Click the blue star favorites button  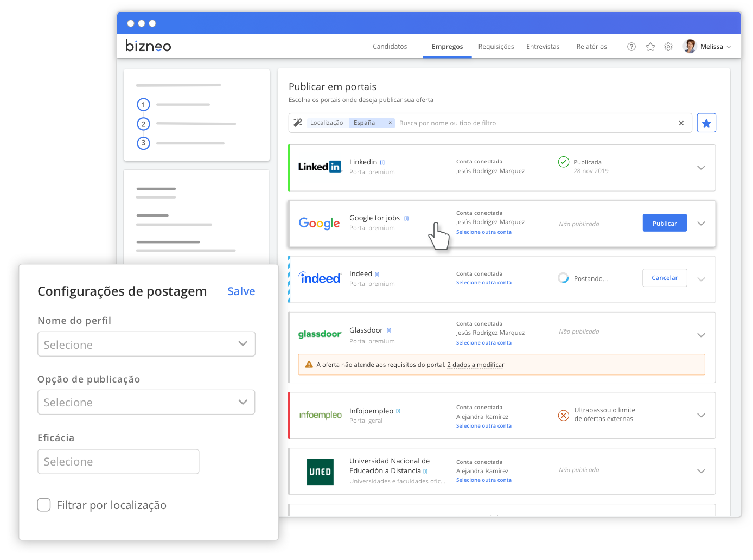tap(706, 123)
